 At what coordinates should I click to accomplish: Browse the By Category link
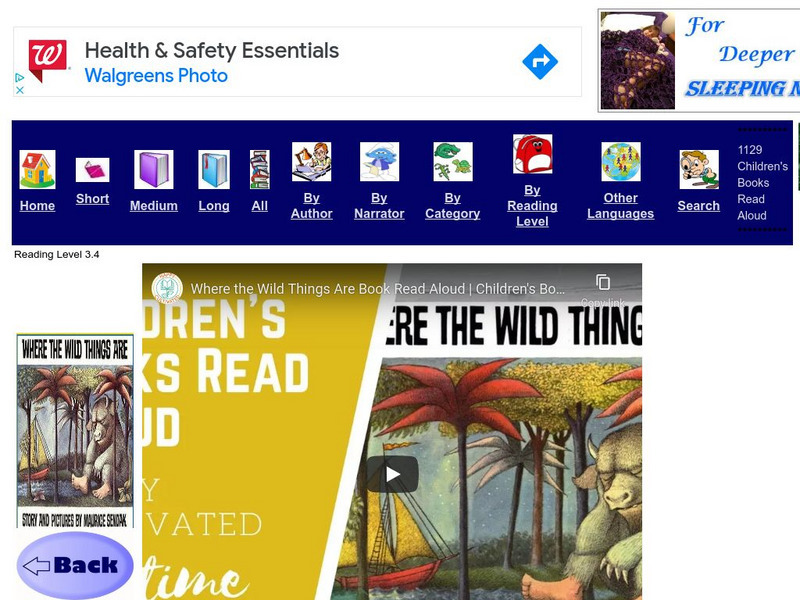(x=453, y=206)
